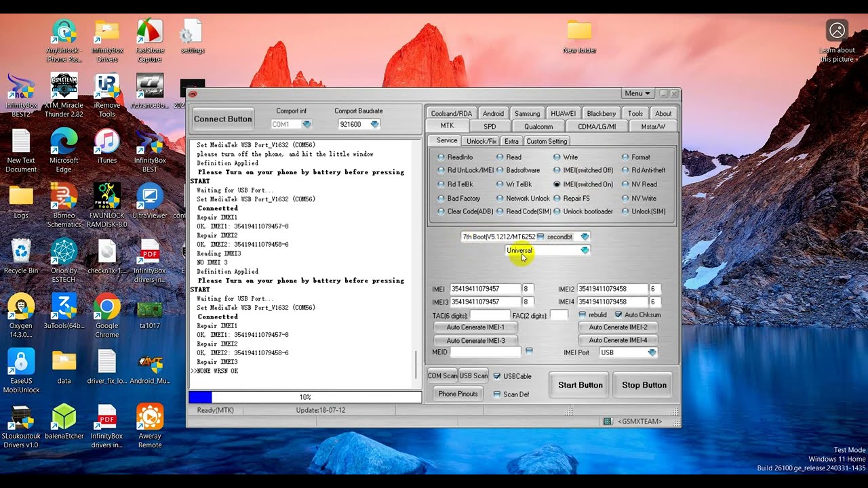Click the Stop Button
The image size is (868, 488).
644,385
